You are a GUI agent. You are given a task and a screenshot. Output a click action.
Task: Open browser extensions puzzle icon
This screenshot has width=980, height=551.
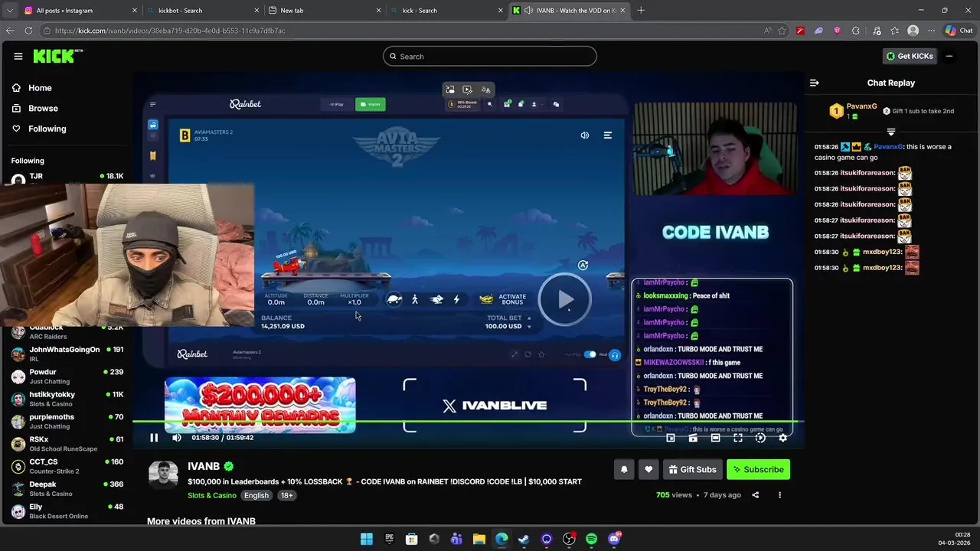pos(856,31)
